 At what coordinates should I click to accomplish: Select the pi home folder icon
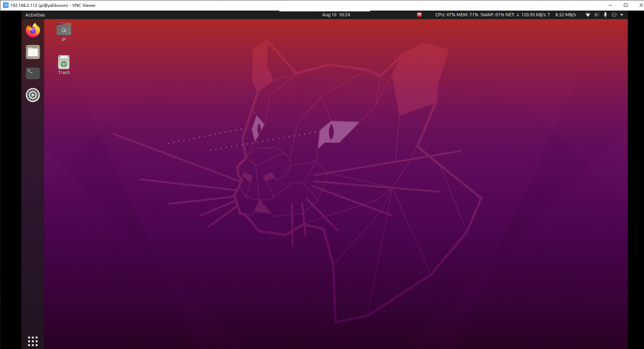pos(64,32)
